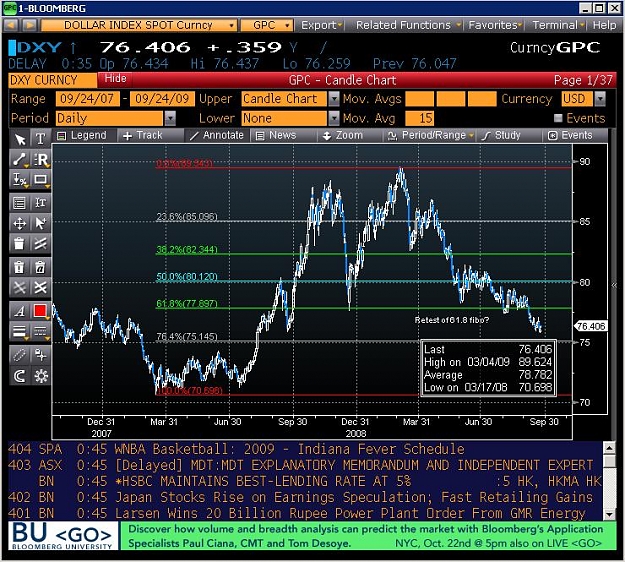Go forward with right arrow button

coord(29,25)
